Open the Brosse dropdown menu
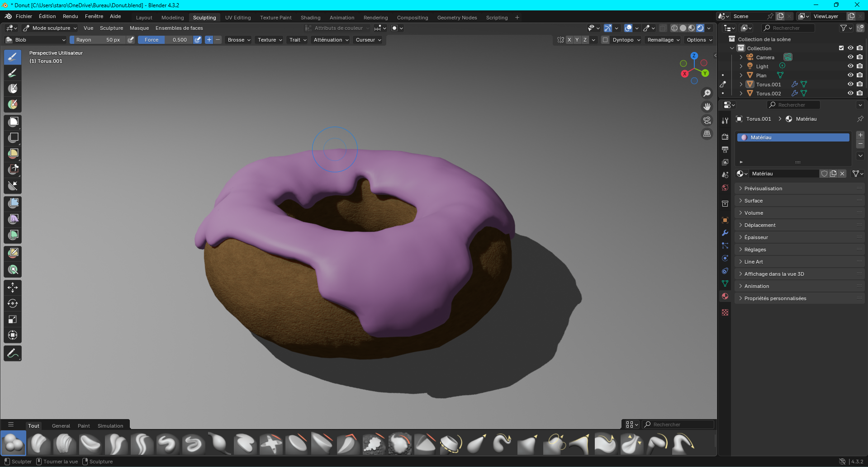Screen dimensions: 868x467 [238, 40]
